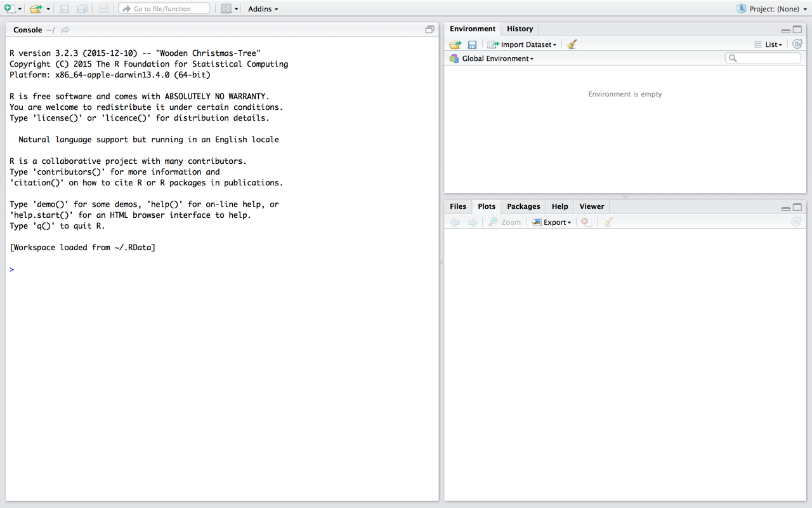
Task: Refresh the Environment pane
Action: 797,44
